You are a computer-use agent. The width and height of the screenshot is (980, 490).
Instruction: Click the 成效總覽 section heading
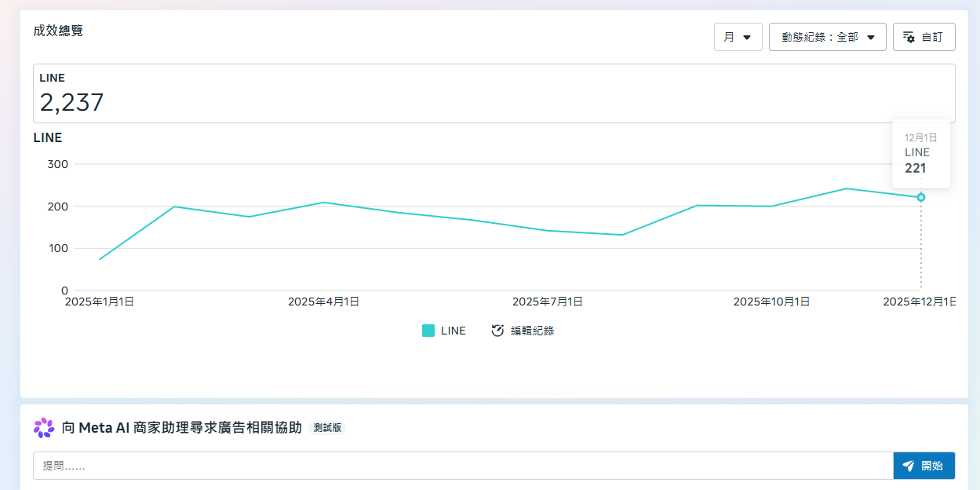click(x=58, y=31)
